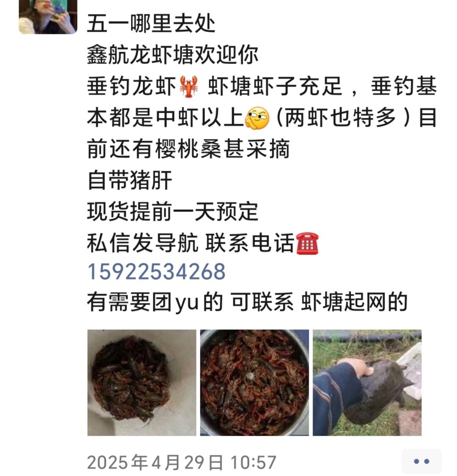Click the headline text 五一哪里去处
The width and height of the screenshot is (457, 476).
pos(151,23)
